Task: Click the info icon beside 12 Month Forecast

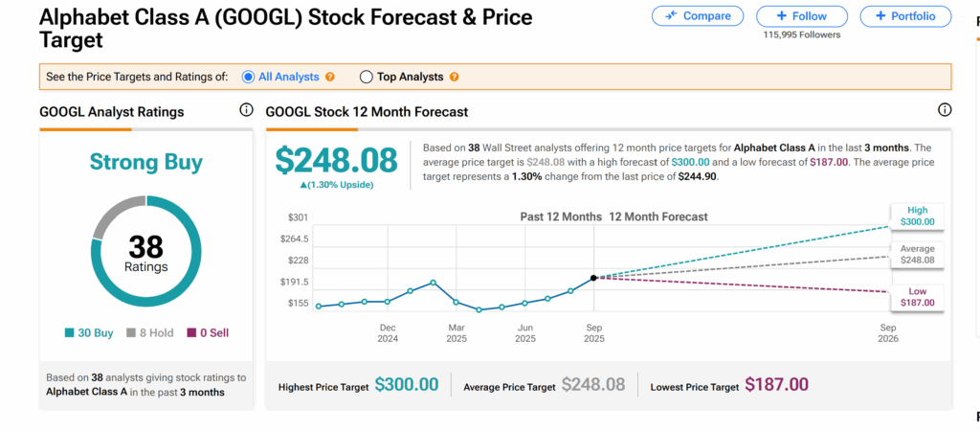Action: [945, 111]
